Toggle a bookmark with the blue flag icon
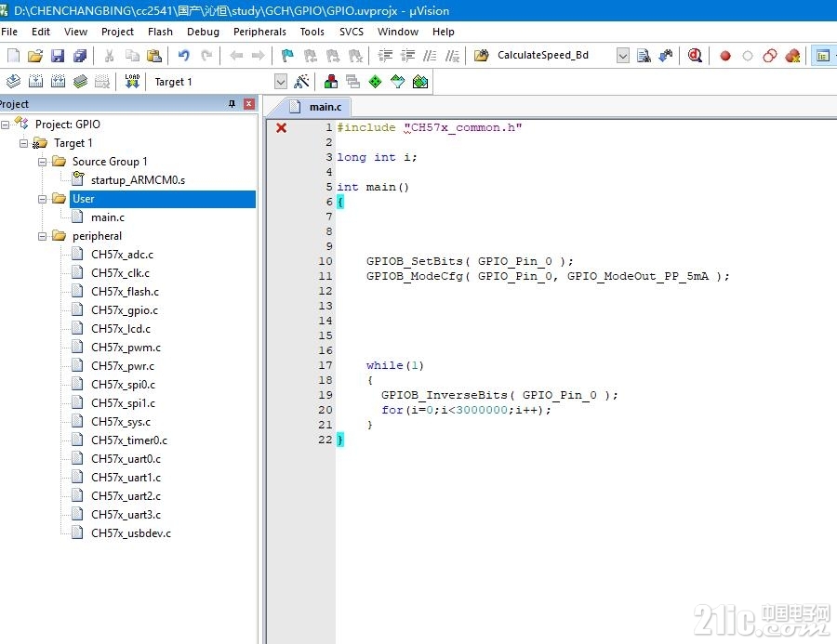 point(287,56)
